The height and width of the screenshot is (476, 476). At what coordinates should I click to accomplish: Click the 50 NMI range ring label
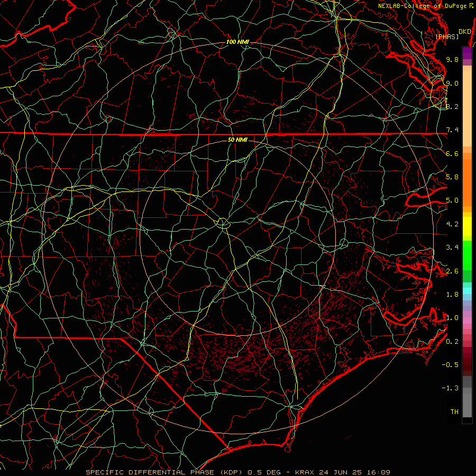click(x=237, y=140)
